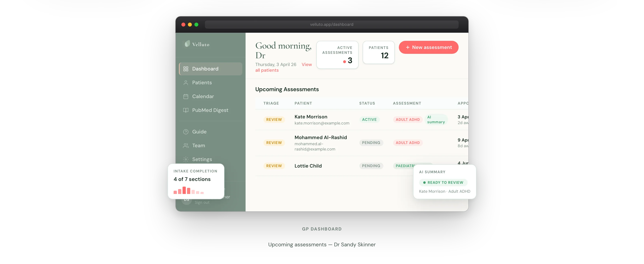The image size is (644, 264).
Task: Click the Intake Completion bar chart
Action: [x=189, y=190]
